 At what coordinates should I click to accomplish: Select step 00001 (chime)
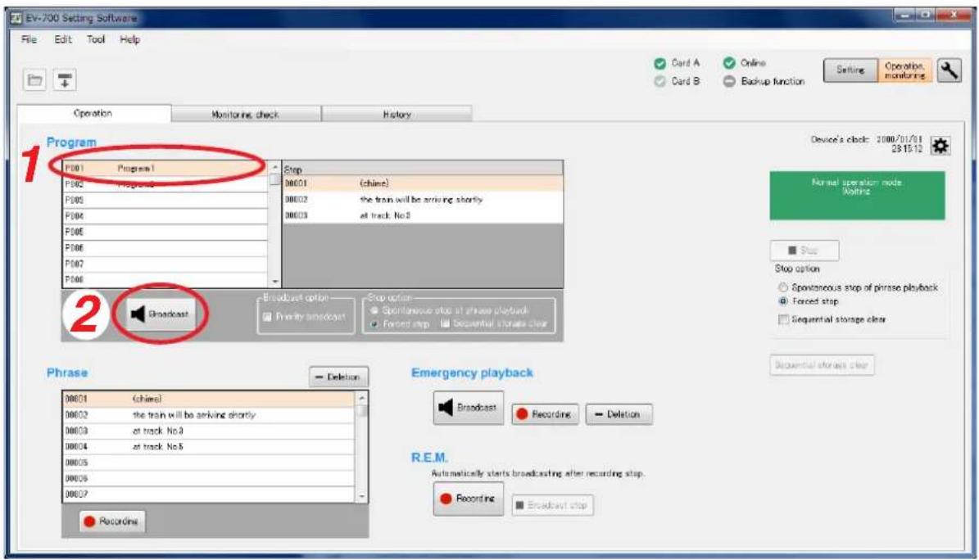[x=423, y=183]
